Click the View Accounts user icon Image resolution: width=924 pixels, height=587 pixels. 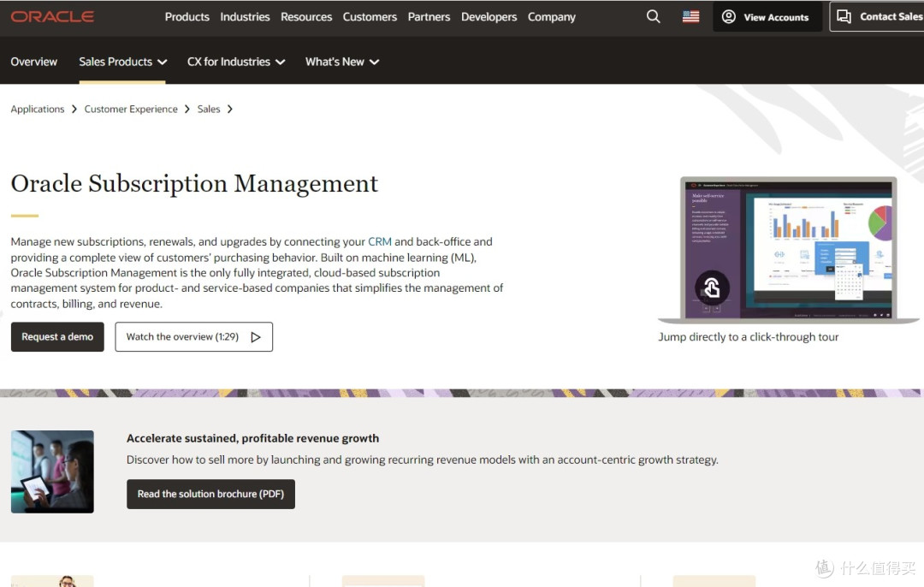pos(728,16)
